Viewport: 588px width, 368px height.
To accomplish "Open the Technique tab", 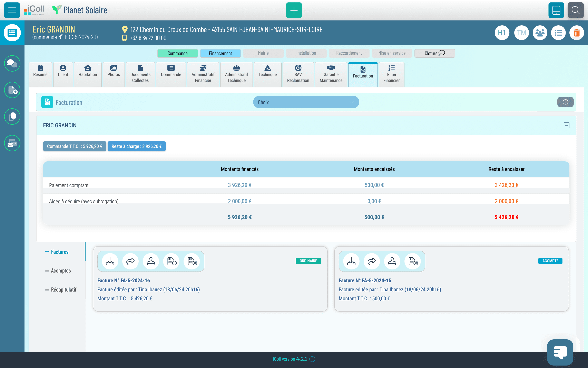I will [x=267, y=74].
